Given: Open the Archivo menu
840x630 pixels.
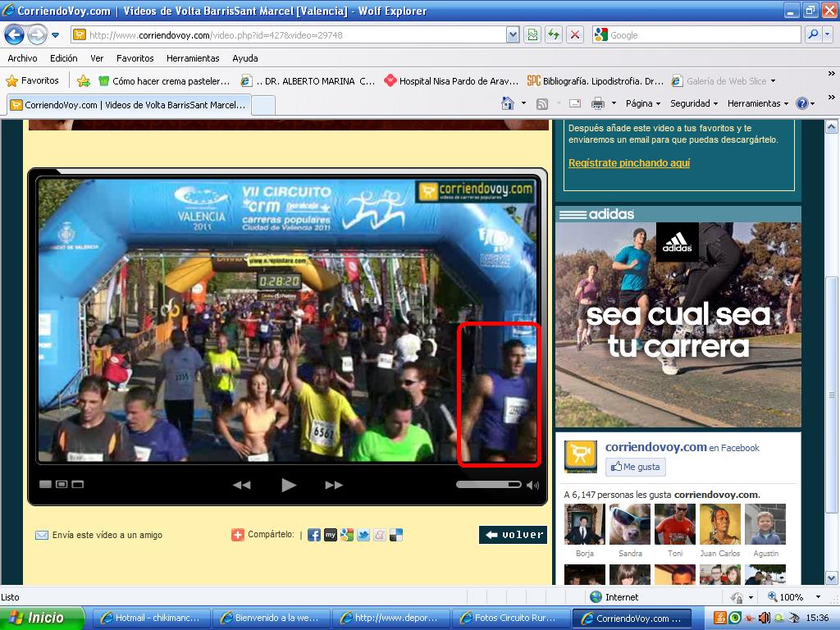Looking at the screenshot, I should point(22,58).
